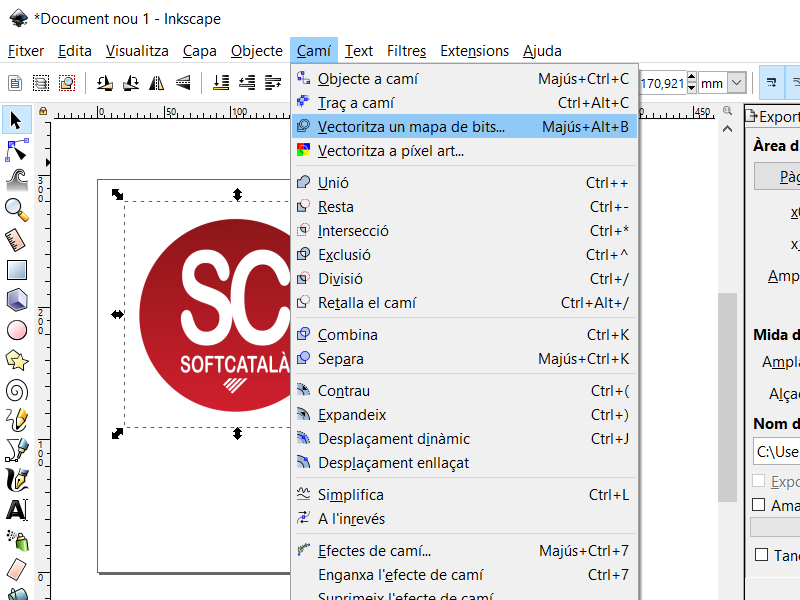The height and width of the screenshot is (600, 800).
Task: Select the Pen Bezier tool
Action: coord(17,450)
